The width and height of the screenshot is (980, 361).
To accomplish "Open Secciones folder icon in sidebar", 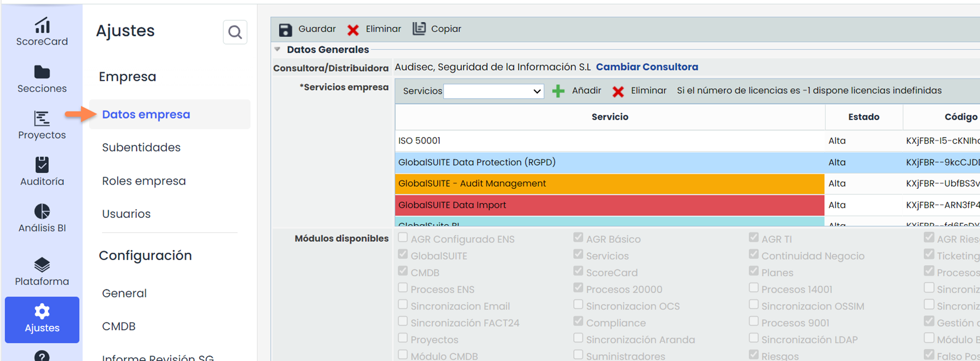I will coord(42,72).
